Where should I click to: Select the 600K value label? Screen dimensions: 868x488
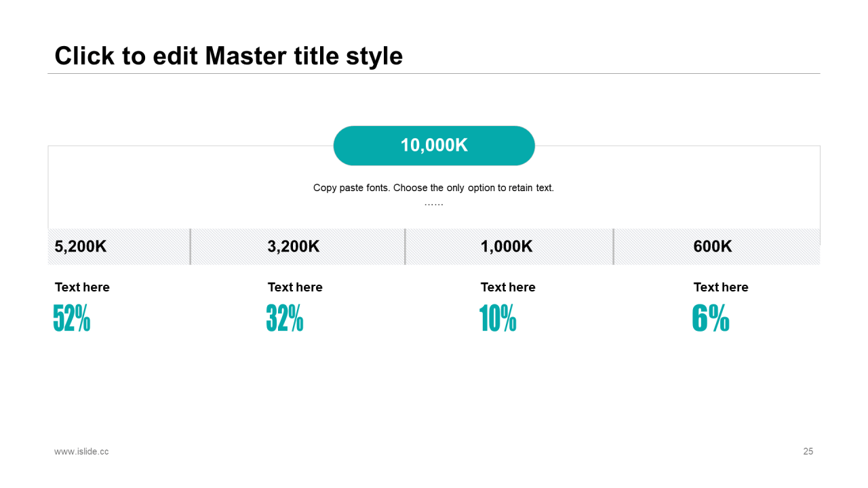click(x=713, y=247)
